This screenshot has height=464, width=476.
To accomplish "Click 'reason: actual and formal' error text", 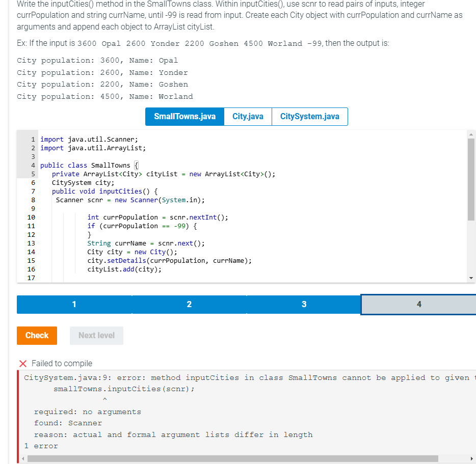I will [x=173, y=435].
